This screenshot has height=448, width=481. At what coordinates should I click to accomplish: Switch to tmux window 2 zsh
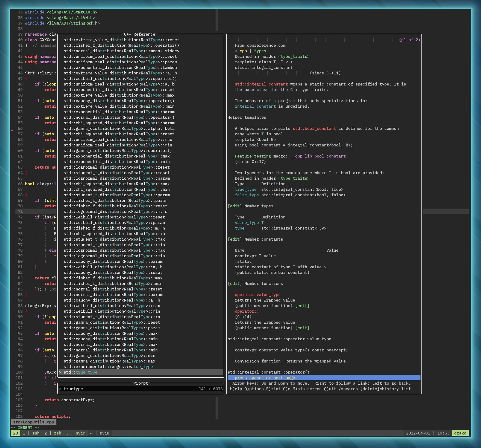click(x=53, y=433)
